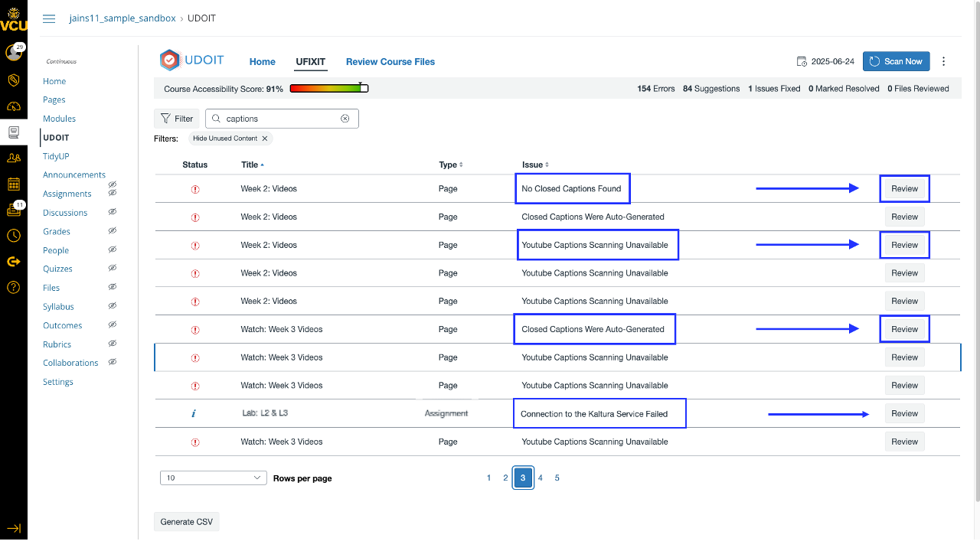Click the magnifier icon in the search box
Image resolution: width=980 pixels, height=551 pixels.
coord(216,119)
